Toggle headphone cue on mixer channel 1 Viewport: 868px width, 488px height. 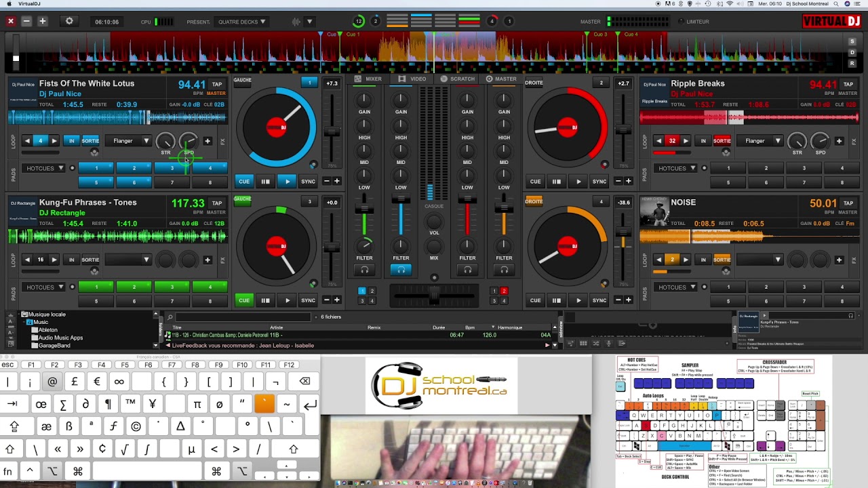(x=364, y=270)
